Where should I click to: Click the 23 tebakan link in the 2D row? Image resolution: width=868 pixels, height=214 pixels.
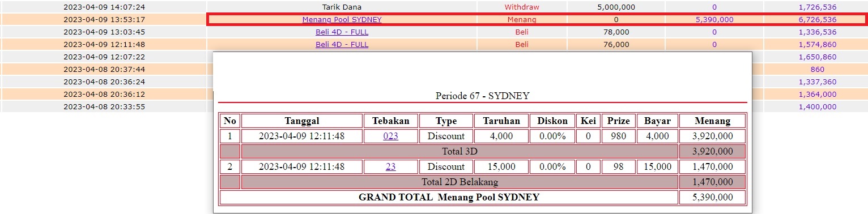pyautogui.click(x=390, y=166)
